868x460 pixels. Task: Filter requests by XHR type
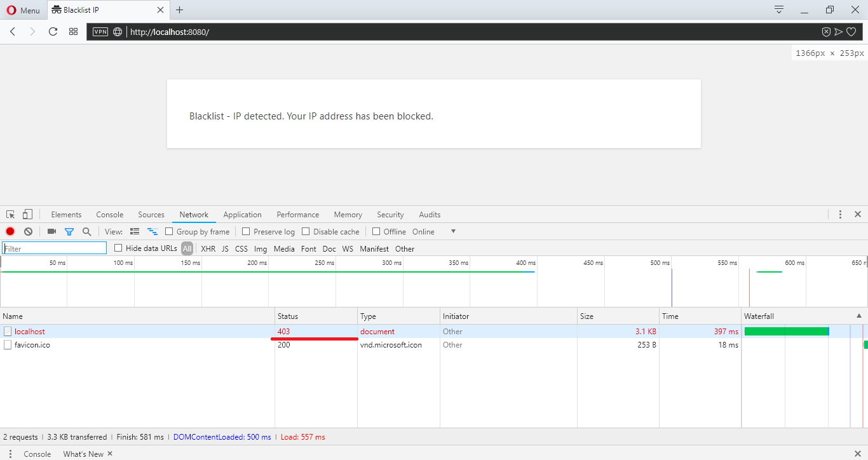pyautogui.click(x=208, y=249)
